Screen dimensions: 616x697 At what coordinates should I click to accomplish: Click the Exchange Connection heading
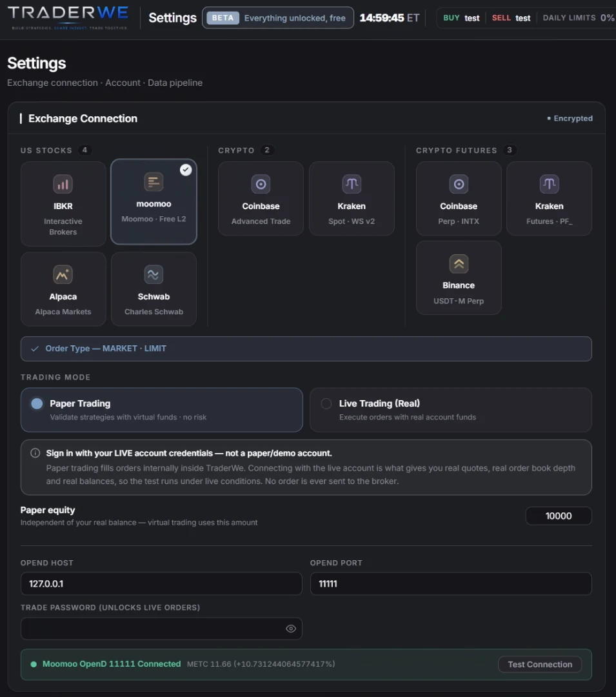pyautogui.click(x=83, y=119)
